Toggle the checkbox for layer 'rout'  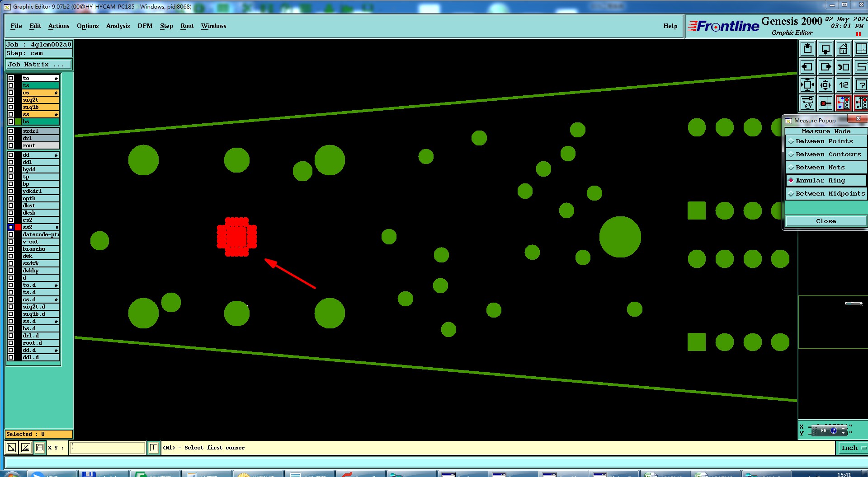[11, 145]
